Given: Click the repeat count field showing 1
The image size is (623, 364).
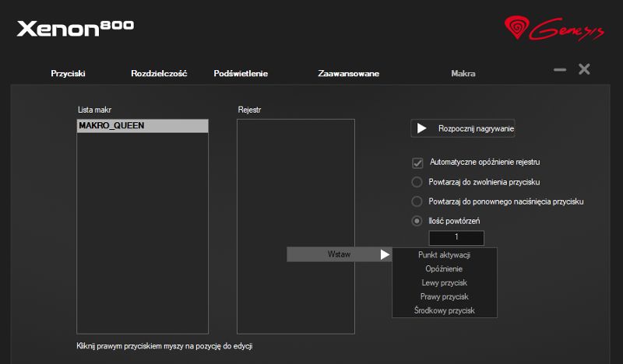Looking at the screenshot, I should click(456, 238).
